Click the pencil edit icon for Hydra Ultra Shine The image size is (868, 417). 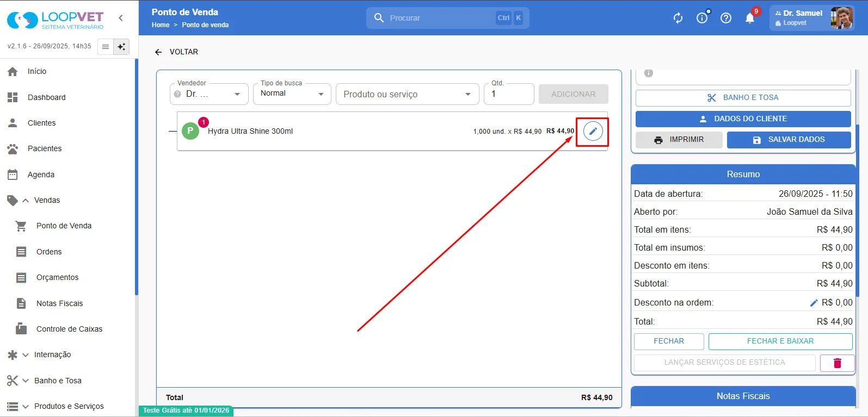[x=593, y=131]
